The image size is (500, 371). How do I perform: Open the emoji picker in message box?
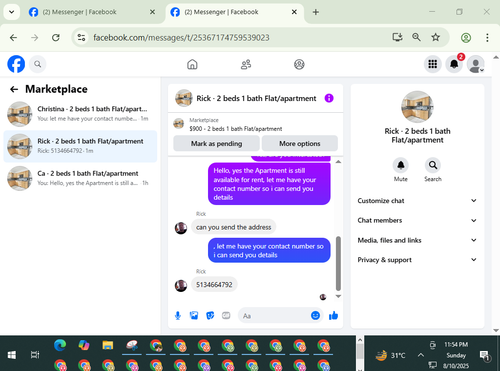[315, 315]
